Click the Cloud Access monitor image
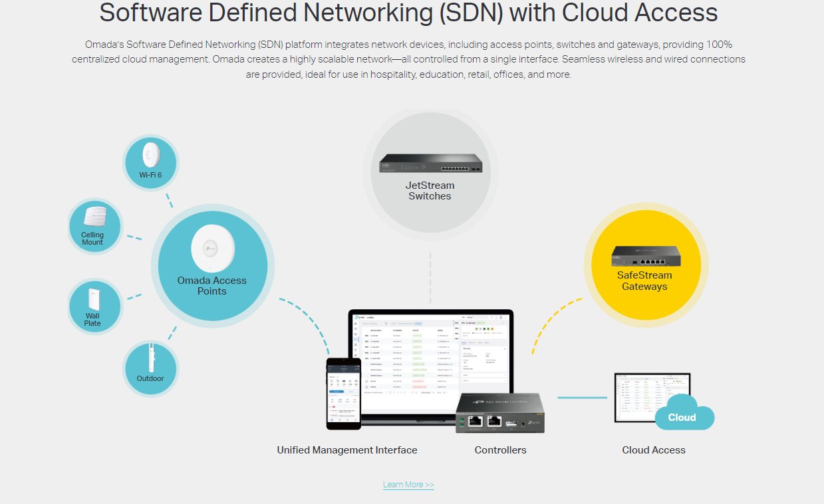The height and width of the screenshot is (504, 824). 652,398
